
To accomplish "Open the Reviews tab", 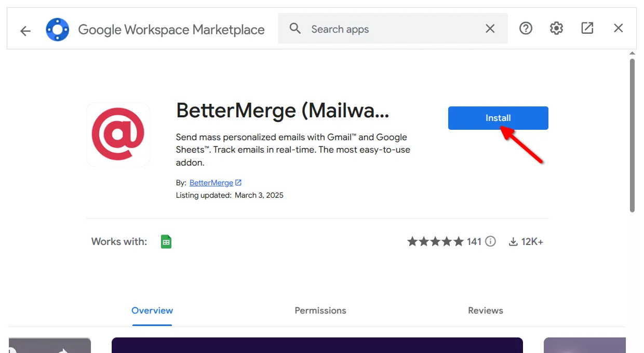I will tap(485, 310).
